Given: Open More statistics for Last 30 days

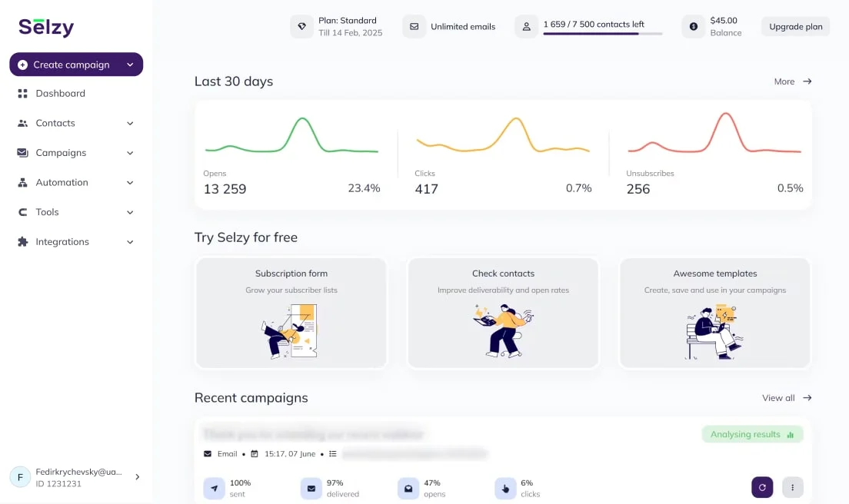Looking at the screenshot, I should click(x=792, y=81).
